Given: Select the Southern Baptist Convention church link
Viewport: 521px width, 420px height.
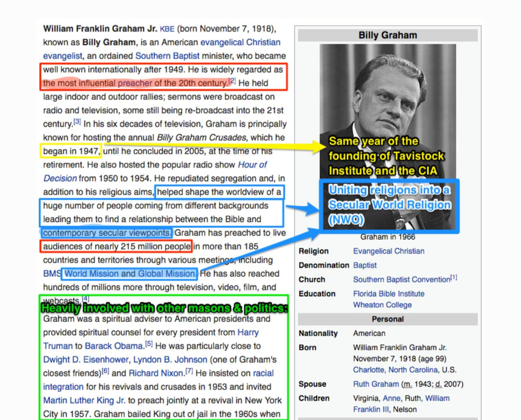Looking at the screenshot, I should tap(401, 280).
